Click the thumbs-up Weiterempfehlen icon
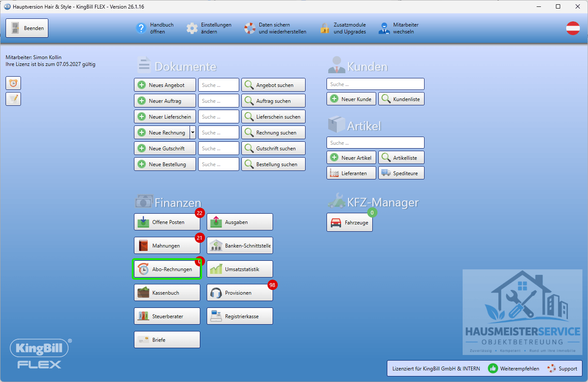Screen dimensions: 588x382 pyautogui.click(x=493, y=368)
